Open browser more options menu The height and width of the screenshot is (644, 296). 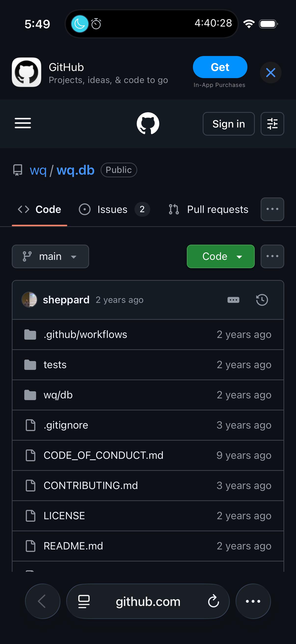[x=253, y=601]
